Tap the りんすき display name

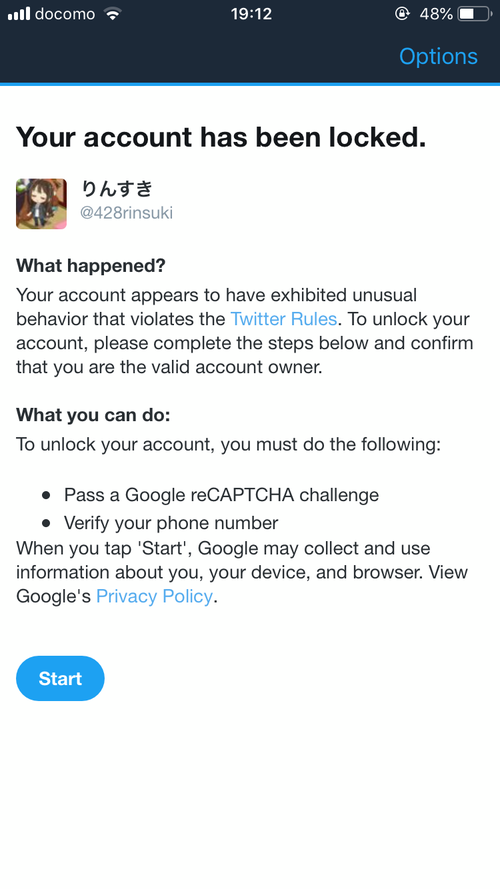tap(117, 189)
